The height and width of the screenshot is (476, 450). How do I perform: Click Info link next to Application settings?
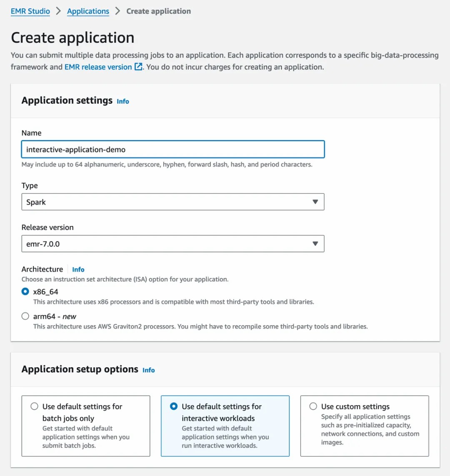[x=123, y=101]
